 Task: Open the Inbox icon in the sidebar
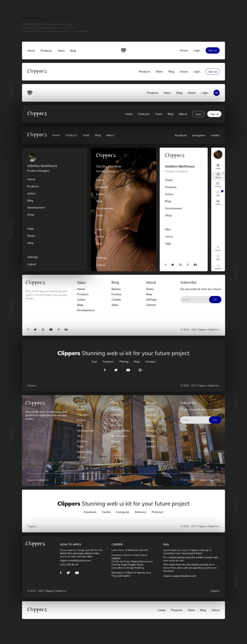(218, 202)
